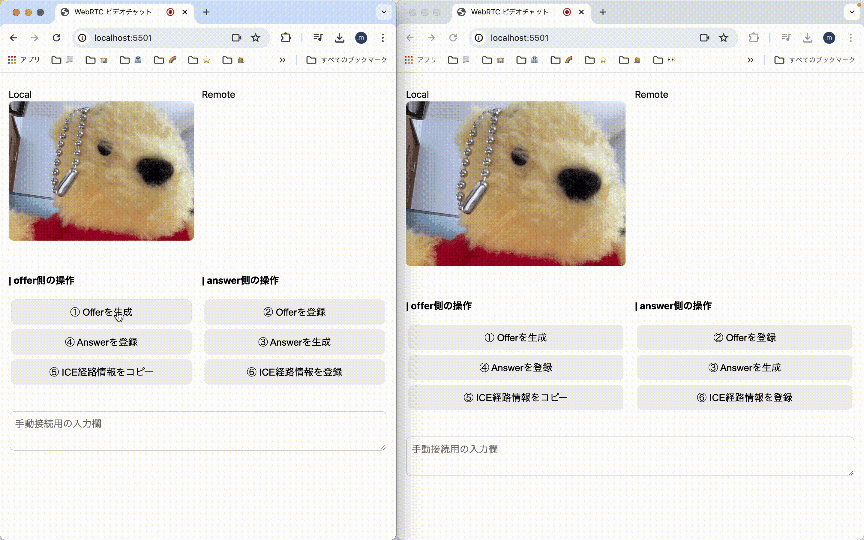Open the Chrome three-dot menu in left window
The width and height of the screenshot is (864, 540).
coord(383,38)
